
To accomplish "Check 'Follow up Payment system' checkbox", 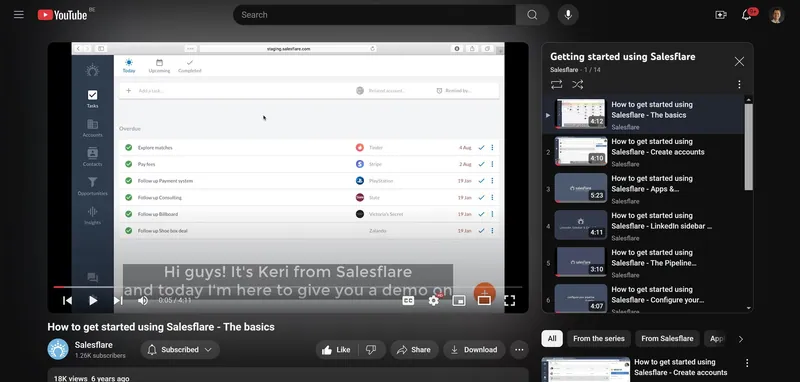I will [x=129, y=181].
